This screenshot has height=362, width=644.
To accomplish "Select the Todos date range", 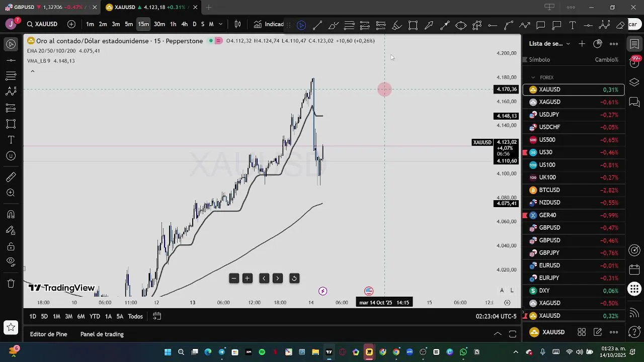I will coord(135,316).
